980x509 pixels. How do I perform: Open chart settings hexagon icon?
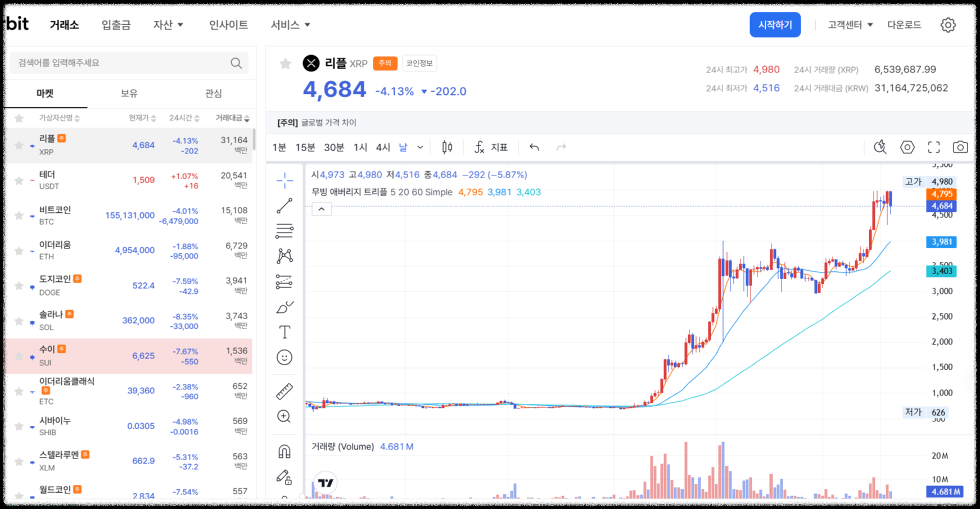[x=907, y=147]
